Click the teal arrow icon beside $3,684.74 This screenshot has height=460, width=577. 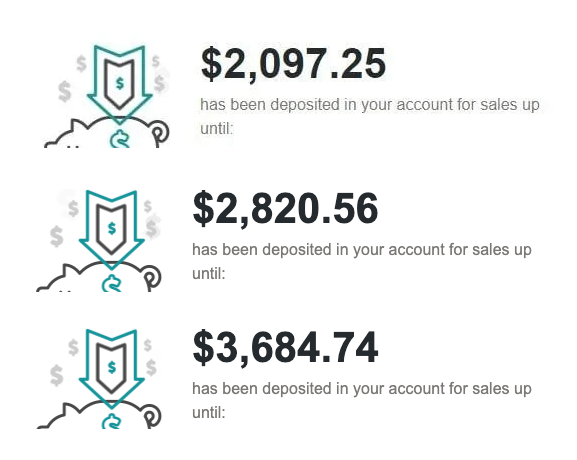(x=111, y=369)
